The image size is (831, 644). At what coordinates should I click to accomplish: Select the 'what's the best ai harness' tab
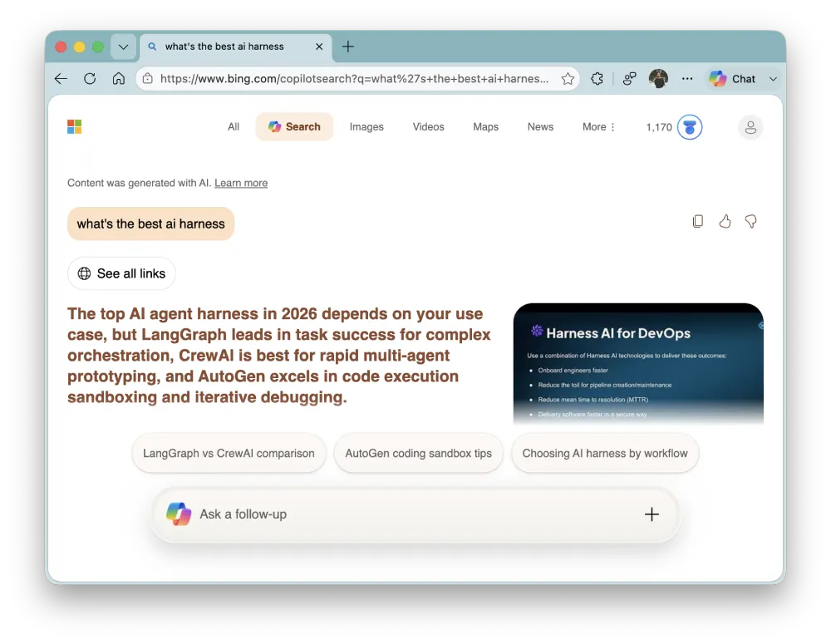[x=236, y=47]
